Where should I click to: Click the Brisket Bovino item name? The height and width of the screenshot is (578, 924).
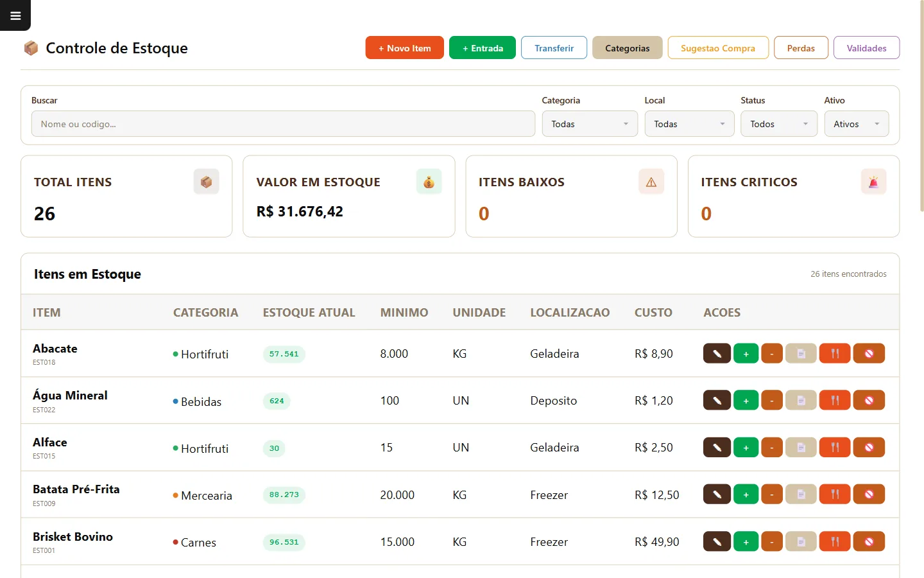pos(73,536)
